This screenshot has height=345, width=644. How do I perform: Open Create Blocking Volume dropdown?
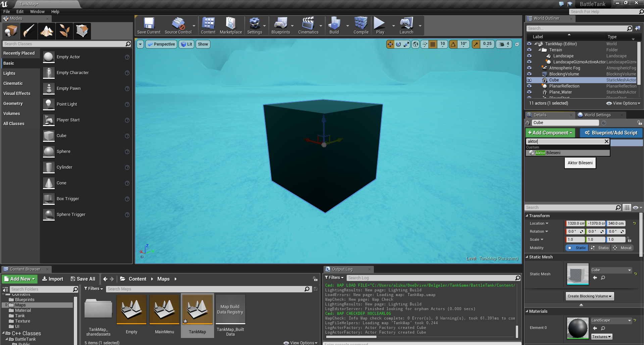pos(590,296)
